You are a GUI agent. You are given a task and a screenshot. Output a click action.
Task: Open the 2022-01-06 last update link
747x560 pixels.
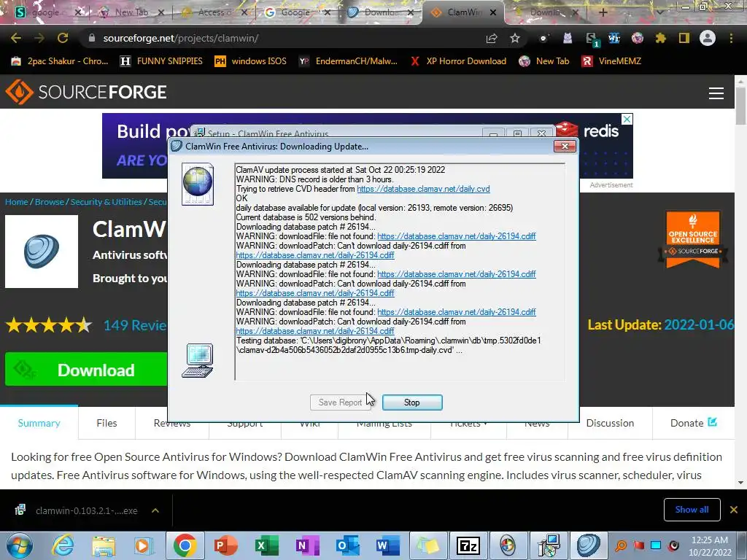[x=699, y=324]
